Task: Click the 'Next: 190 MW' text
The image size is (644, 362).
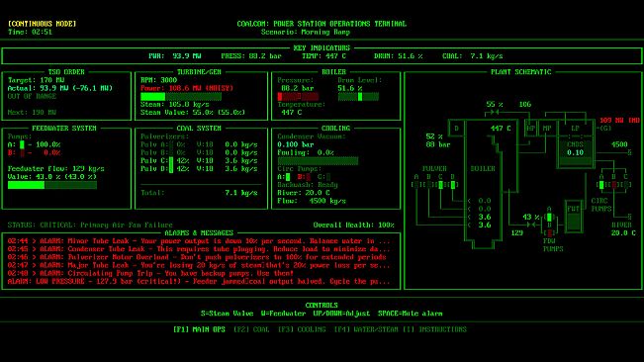Action: coord(32,112)
